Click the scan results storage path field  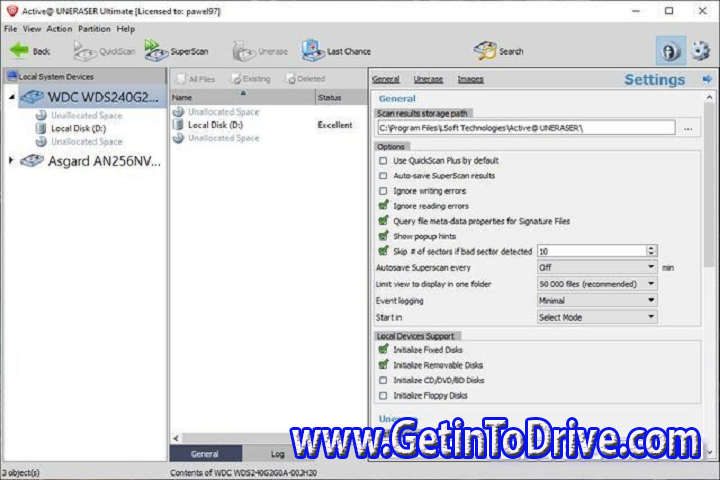526,128
